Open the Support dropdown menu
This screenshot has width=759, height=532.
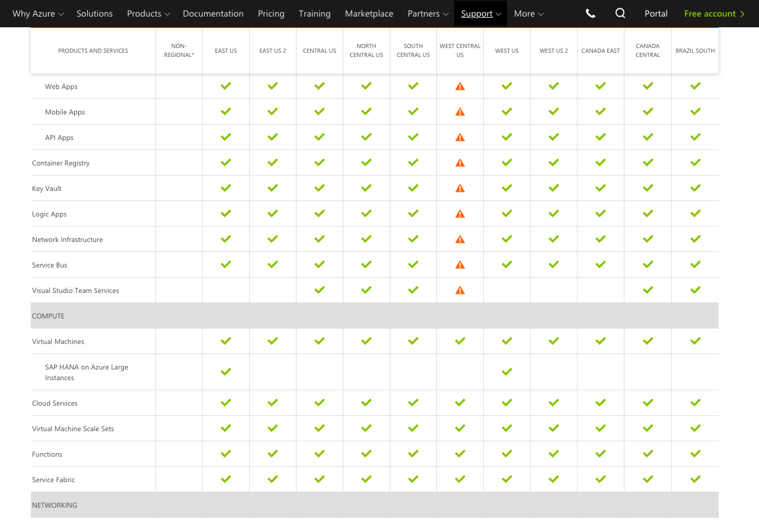pos(481,14)
